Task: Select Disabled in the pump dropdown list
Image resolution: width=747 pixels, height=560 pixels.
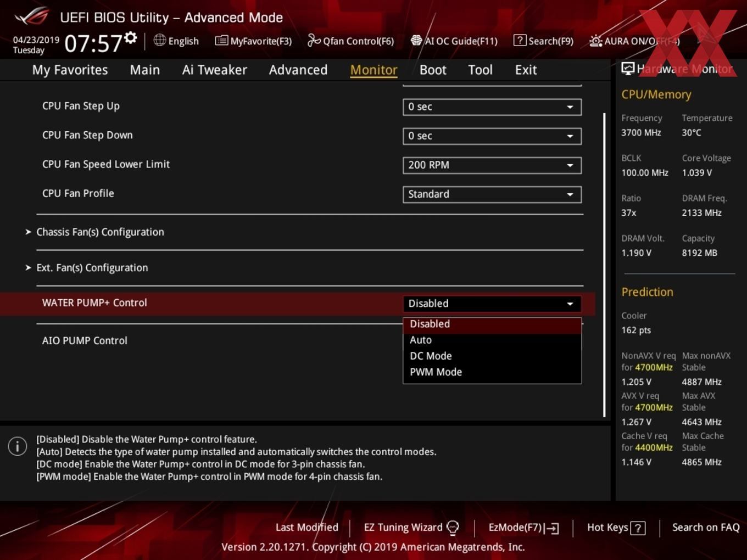Action: pos(492,324)
